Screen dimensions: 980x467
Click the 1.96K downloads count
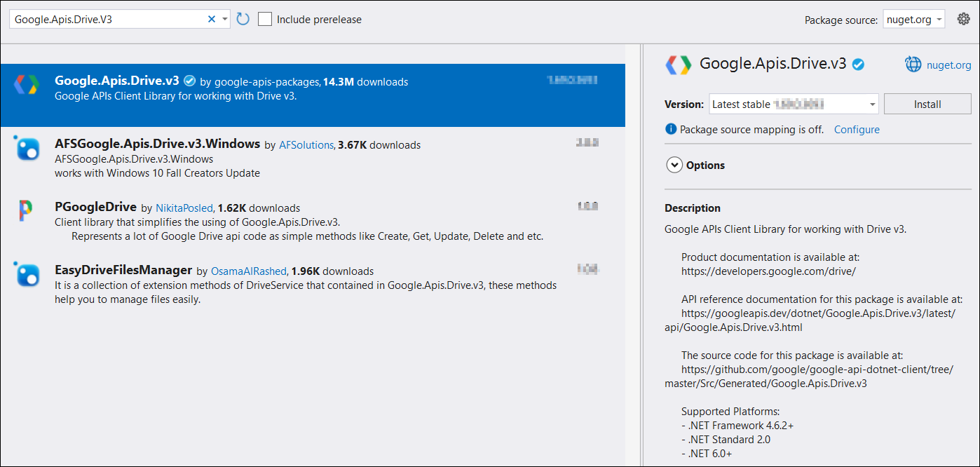(332, 271)
